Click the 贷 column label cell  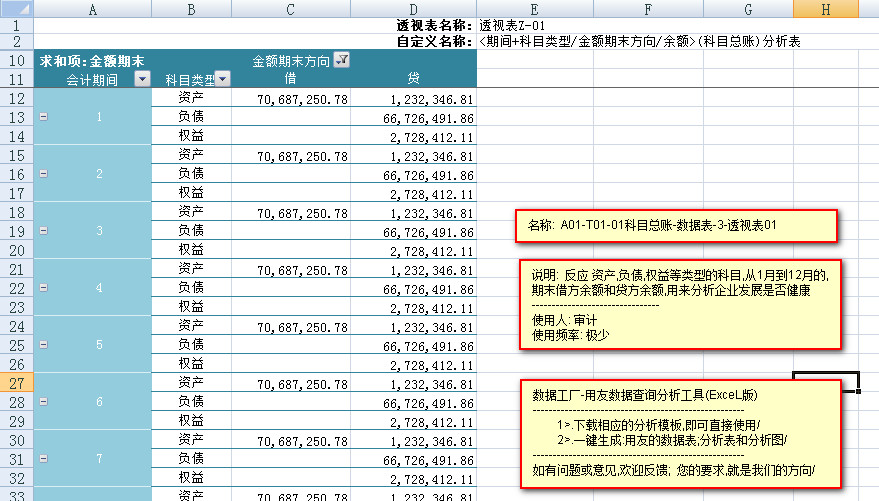(x=414, y=78)
